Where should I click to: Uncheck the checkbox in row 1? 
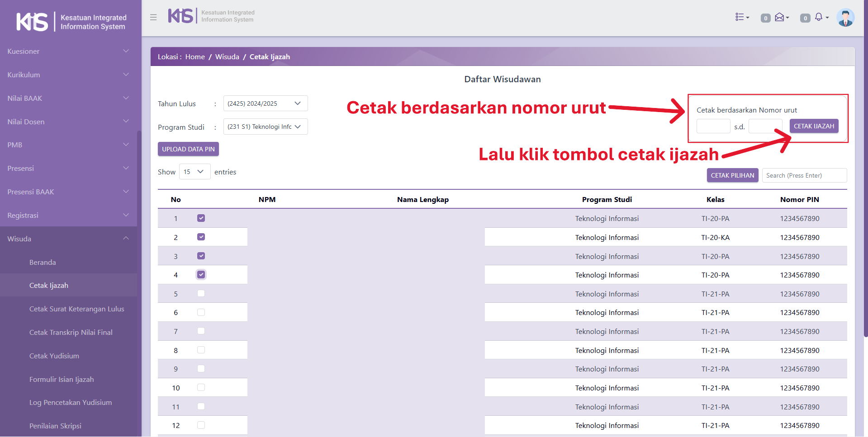(x=201, y=218)
